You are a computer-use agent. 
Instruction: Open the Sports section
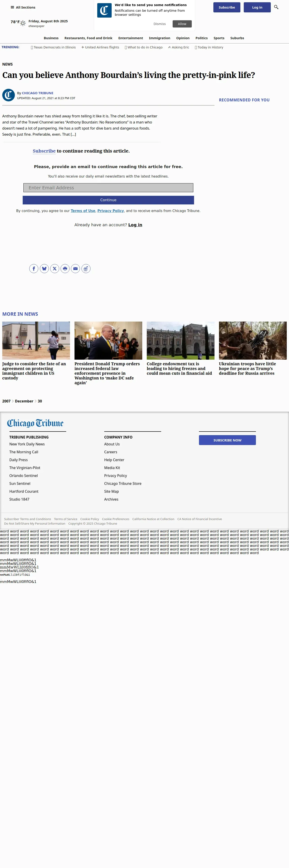point(219,38)
